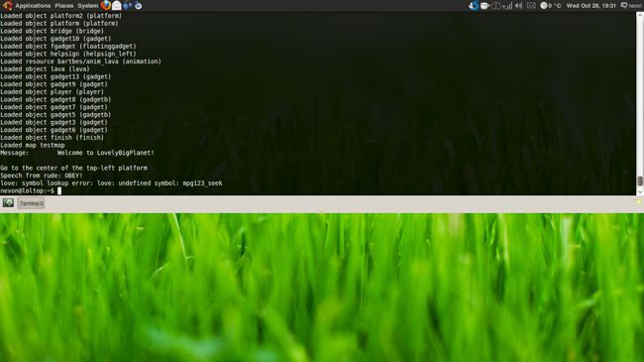The image size is (644, 362).
Task: Click the "fgadget (floatinggadget)" line
Action: (68, 46)
